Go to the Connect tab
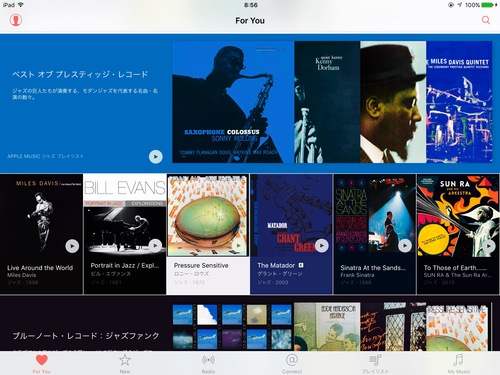The height and width of the screenshot is (375, 500). coord(292,364)
